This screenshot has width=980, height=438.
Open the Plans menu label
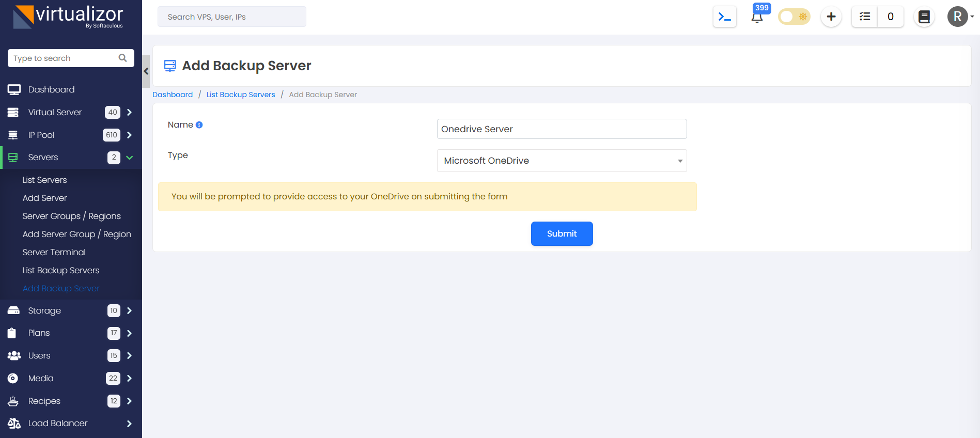(39, 333)
